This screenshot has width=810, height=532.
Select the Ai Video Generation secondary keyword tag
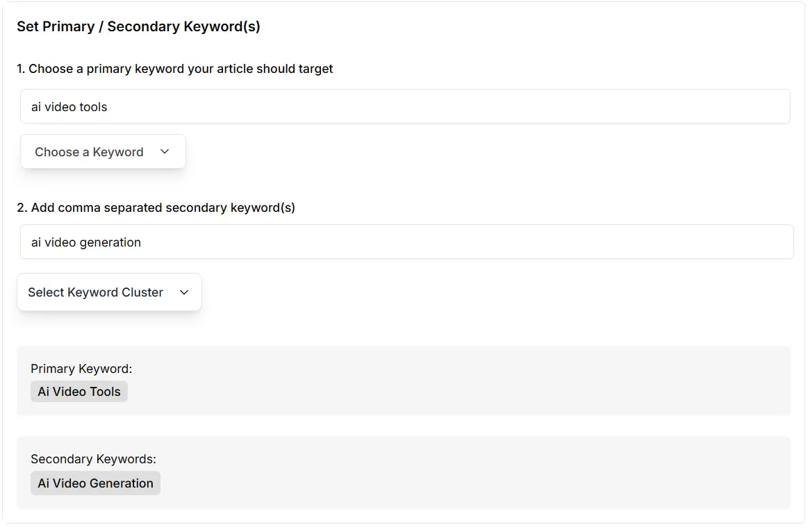pyautogui.click(x=94, y=483)
